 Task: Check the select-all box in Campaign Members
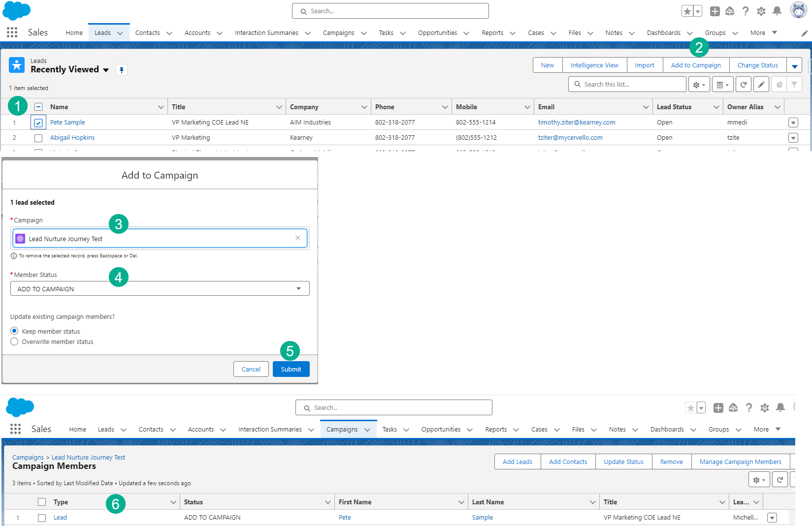tap(42, 501)
